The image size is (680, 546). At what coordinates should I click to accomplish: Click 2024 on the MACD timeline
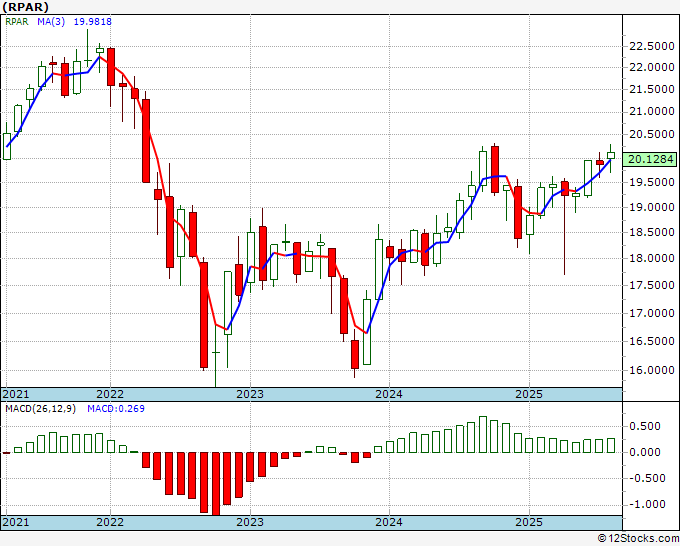pos(389,522)
